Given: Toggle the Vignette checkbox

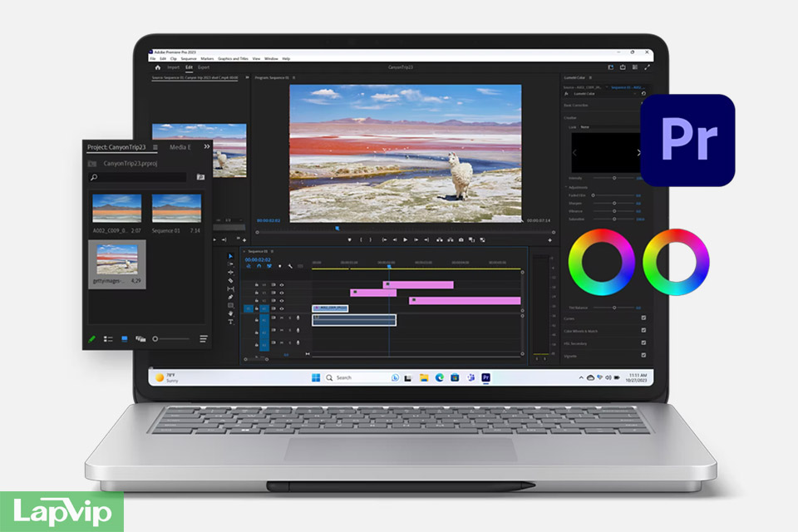Looking at the screenshot, I should click(x=643, y=355).
